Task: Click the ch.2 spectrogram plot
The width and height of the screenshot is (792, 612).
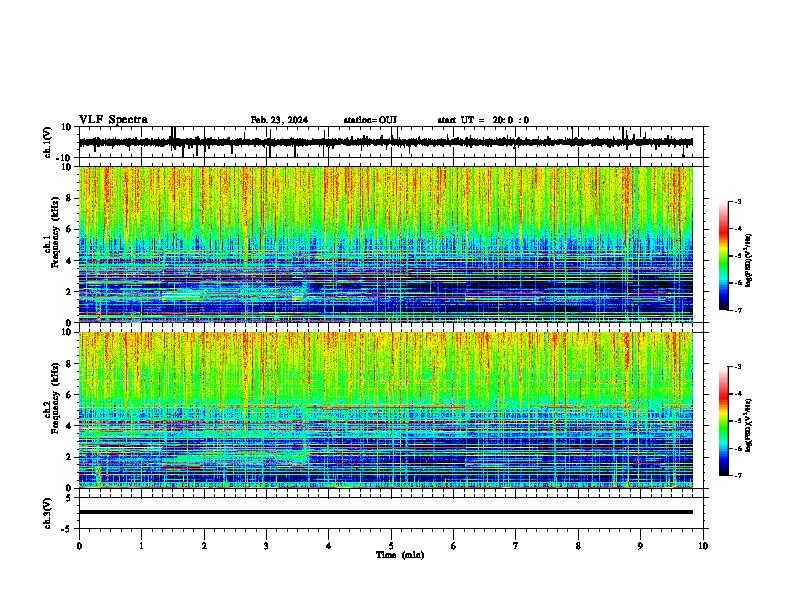Action: click(386, 410)
